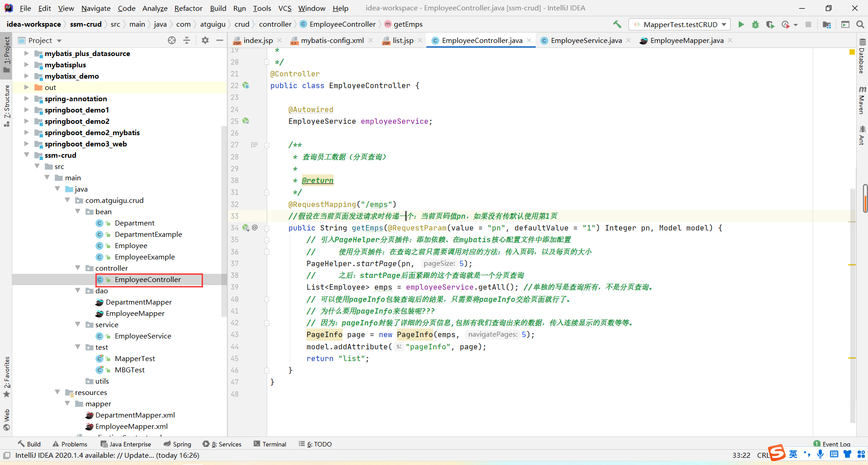
Task: Click the Build project hammer icon
Action: click(x=617, y=24)
